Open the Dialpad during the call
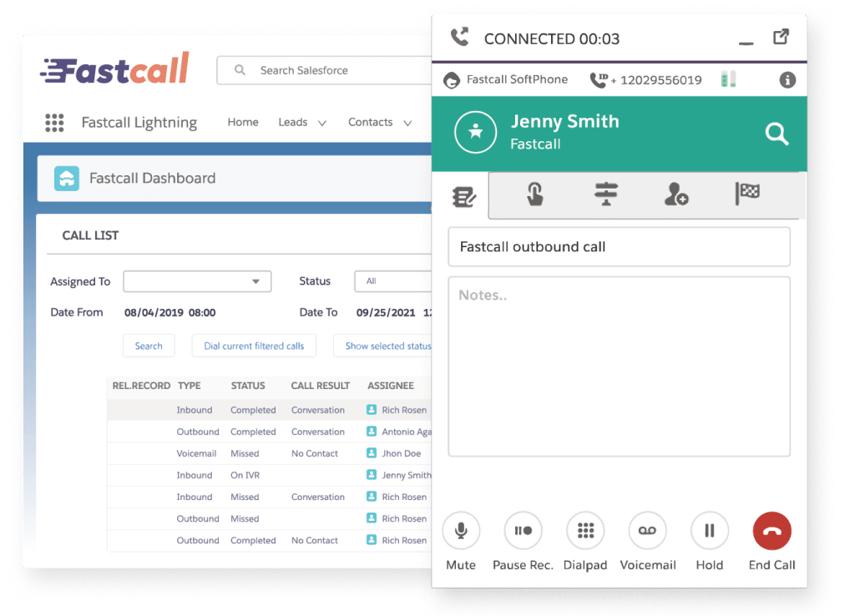The image size is (855, 616). pos(584,530)
